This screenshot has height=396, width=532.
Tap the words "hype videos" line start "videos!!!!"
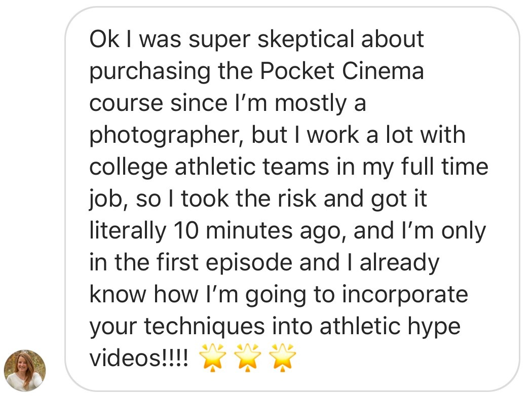click(x=139, y=358)
